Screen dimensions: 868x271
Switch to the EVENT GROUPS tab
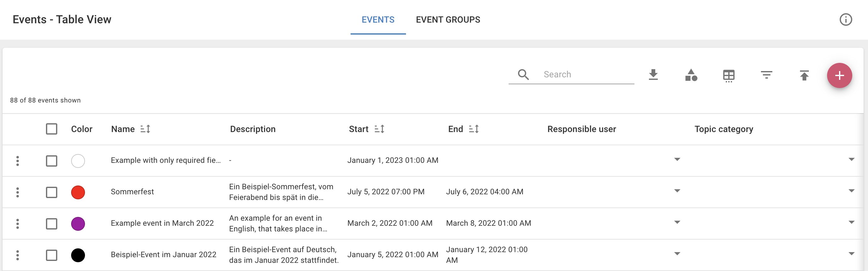[x=448, y=19]
